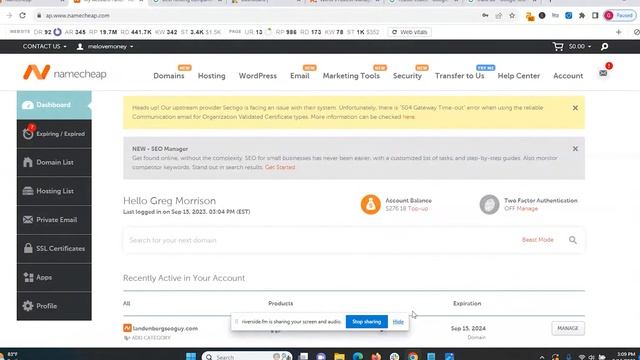
Task: Hide the riverside.fm sharing bar
Action: pyautogui.click(x=398, y=322)
